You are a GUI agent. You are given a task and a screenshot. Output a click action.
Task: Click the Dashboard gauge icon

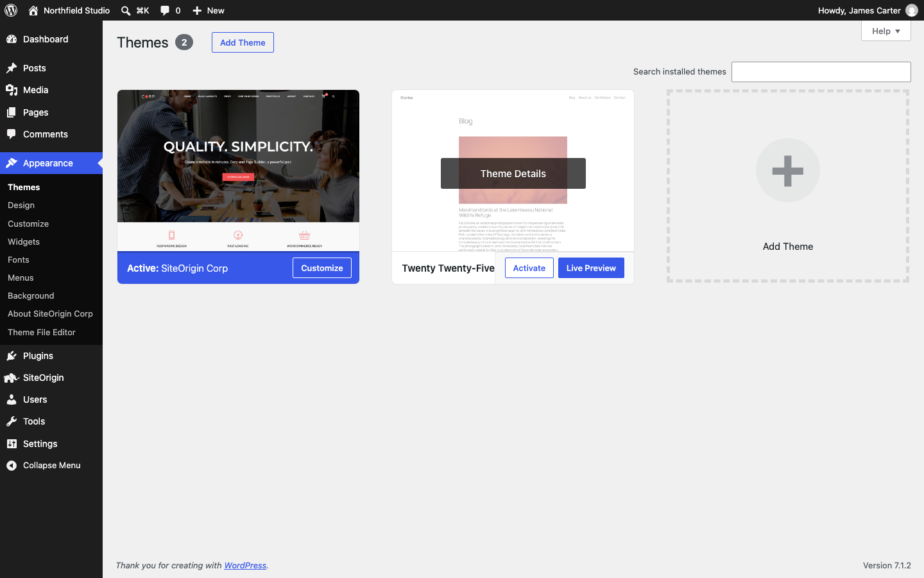[x=12, y=39]
